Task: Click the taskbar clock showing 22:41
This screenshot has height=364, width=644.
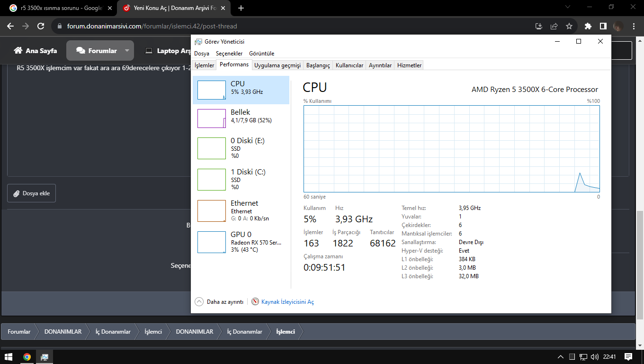Action: coord(610,357)
